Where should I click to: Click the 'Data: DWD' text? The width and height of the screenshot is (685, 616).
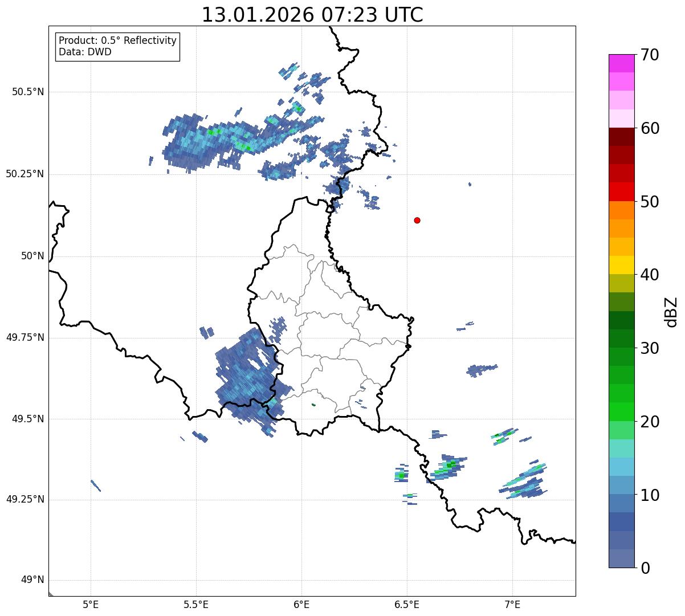point(85,52)
